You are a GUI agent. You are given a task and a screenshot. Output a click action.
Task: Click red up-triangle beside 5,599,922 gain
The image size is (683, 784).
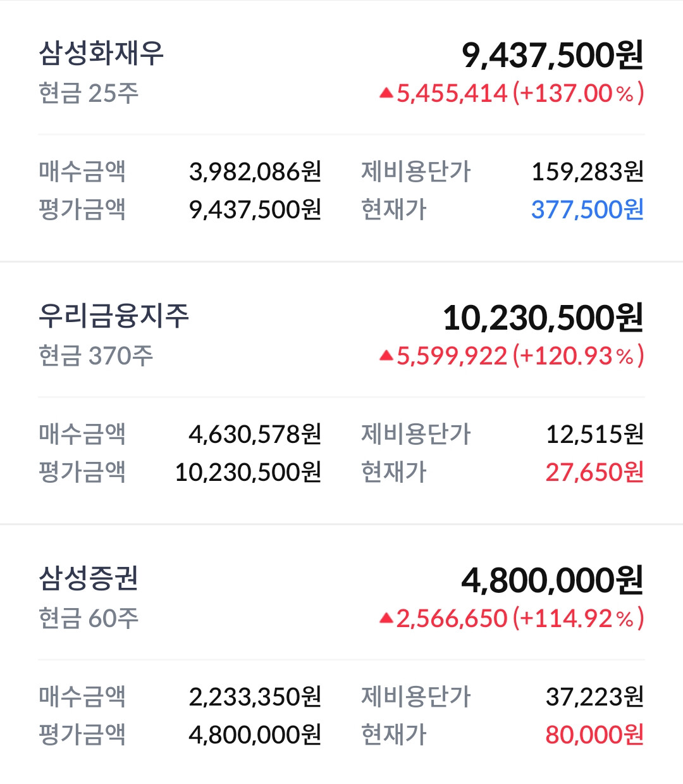pyautogui.click(x=386, y=356)
